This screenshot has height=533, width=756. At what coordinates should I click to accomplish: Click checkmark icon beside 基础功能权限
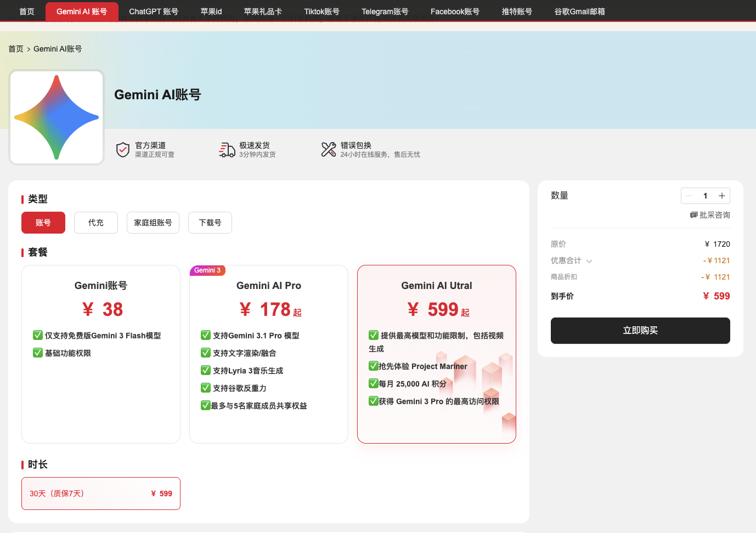[38, 353]
